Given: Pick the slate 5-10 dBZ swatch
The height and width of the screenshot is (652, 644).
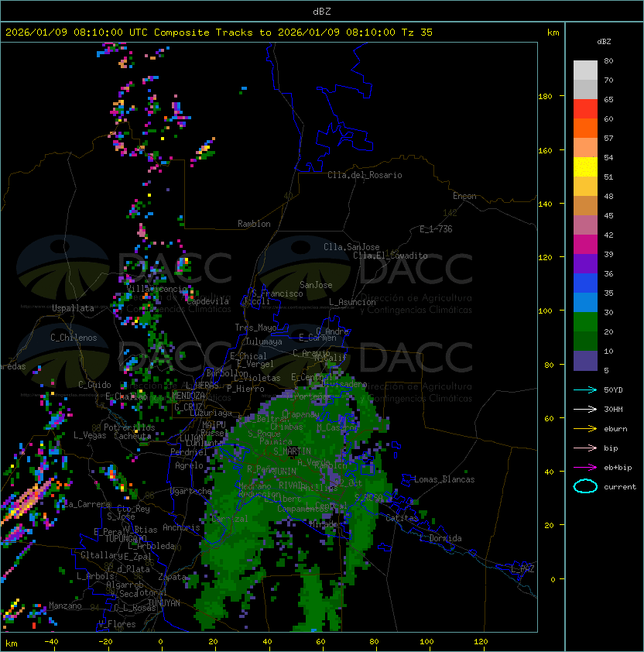Looking at the screenshot, I should point(585,361).
